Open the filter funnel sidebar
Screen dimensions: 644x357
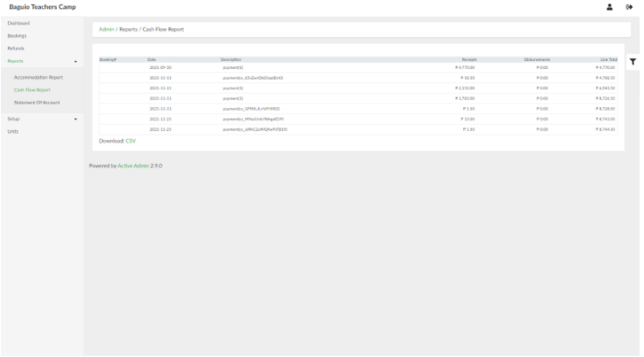click(632, 61)
